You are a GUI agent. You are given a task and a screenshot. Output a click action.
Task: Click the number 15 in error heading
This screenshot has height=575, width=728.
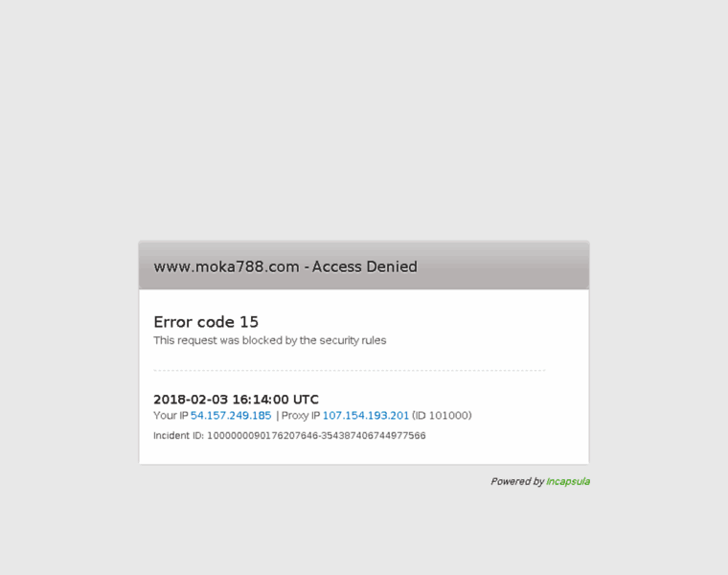[x=249, y=322]
